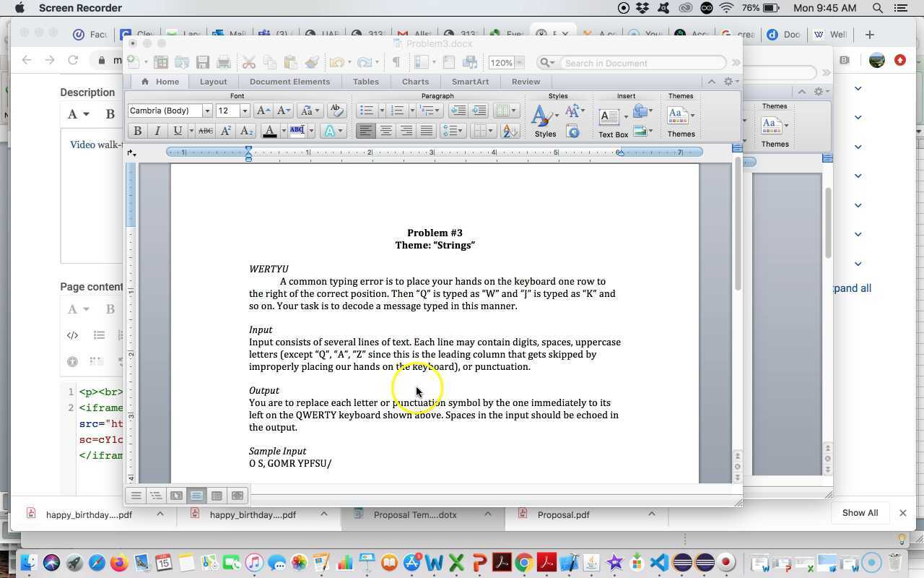This screenshot has height=578, width=924.
Task: Click the Paste clipboard icon
Action: coord(291,63)
